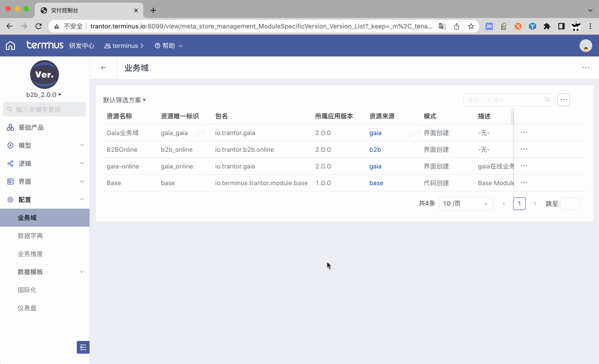Image resolution: width=599 pixels, height=364 pixels.
Task: Open row actions for gaia-online
Action: 524,166
